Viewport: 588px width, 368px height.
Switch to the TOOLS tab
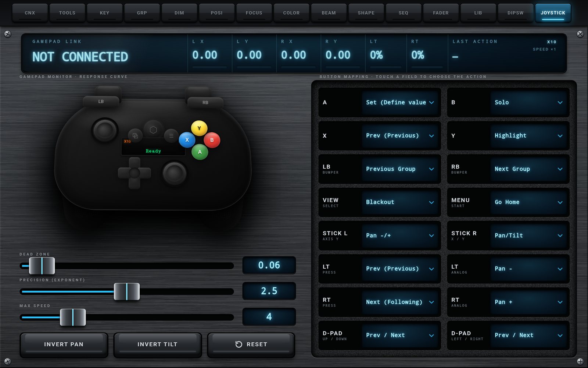tap(67, 13)
